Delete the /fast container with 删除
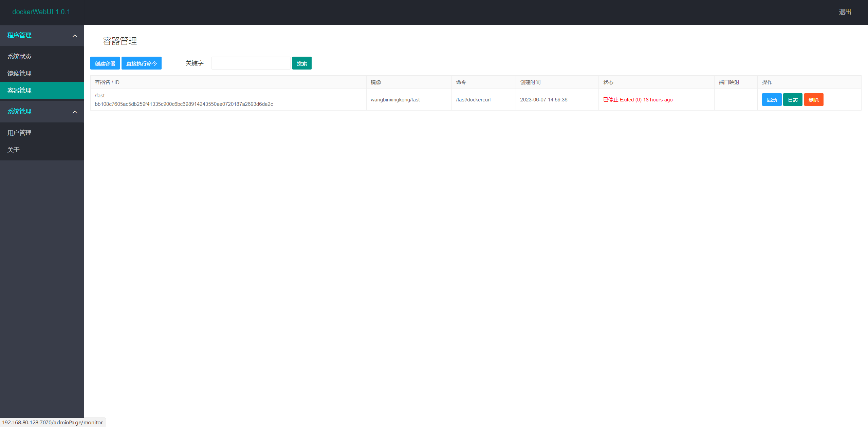868x427 pixels. [x=813, y=99]
